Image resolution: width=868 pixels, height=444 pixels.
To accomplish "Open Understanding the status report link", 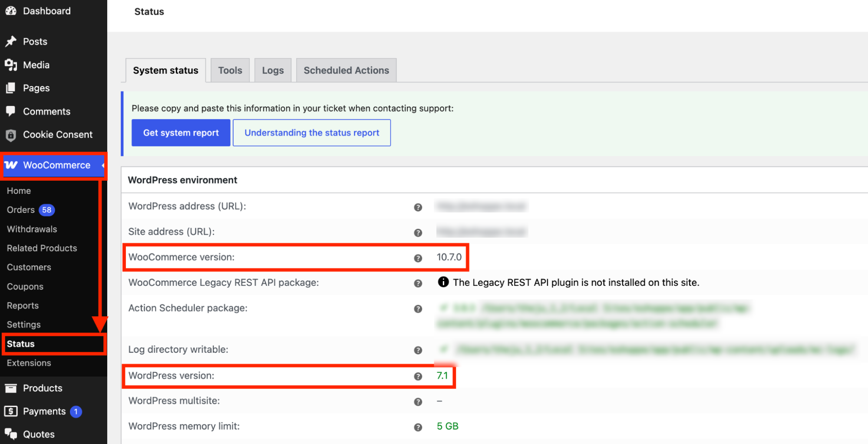I will [x=312, y=133].
